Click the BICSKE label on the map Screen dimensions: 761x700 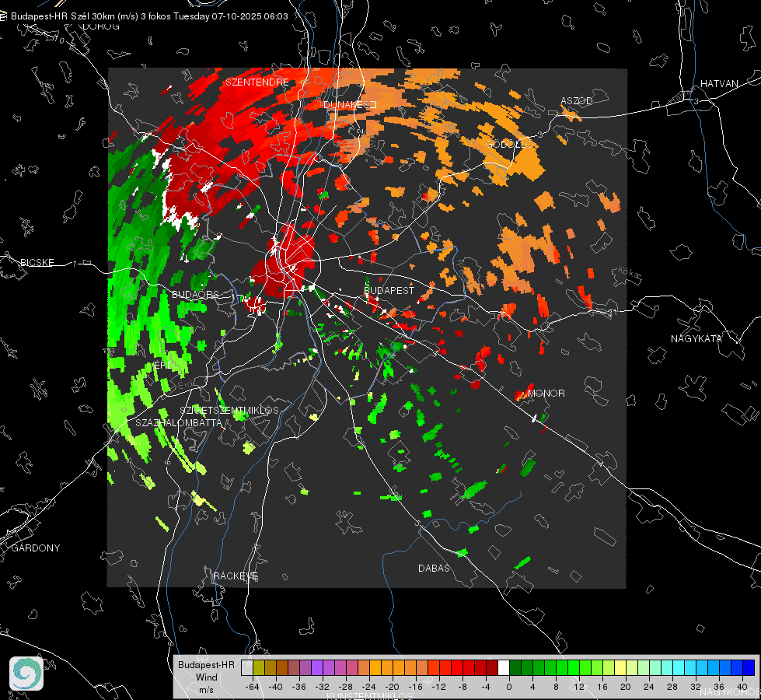click(x=37, y=262)
